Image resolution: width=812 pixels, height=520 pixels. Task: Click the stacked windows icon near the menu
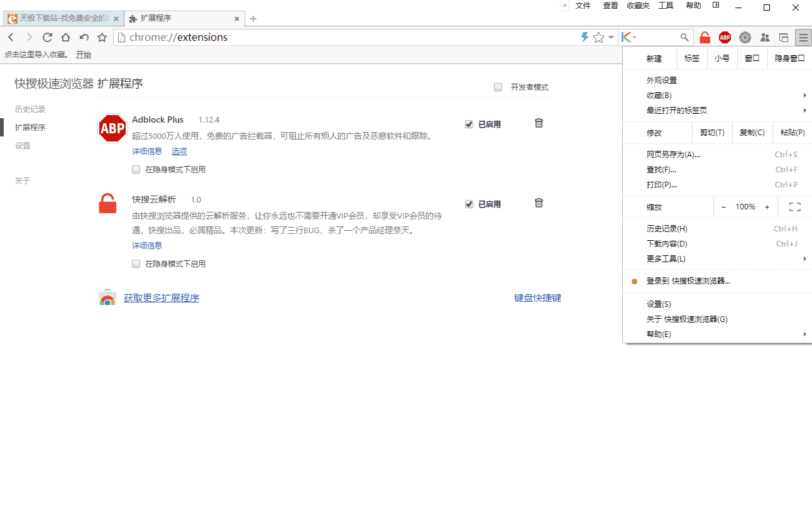click(x=784, y=37)
